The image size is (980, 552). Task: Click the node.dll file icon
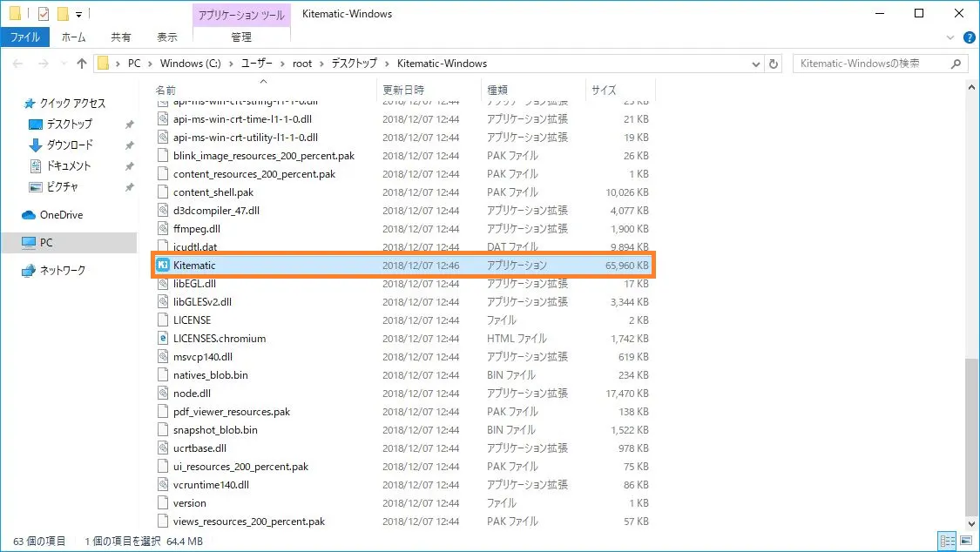click(x=163, y=394)
